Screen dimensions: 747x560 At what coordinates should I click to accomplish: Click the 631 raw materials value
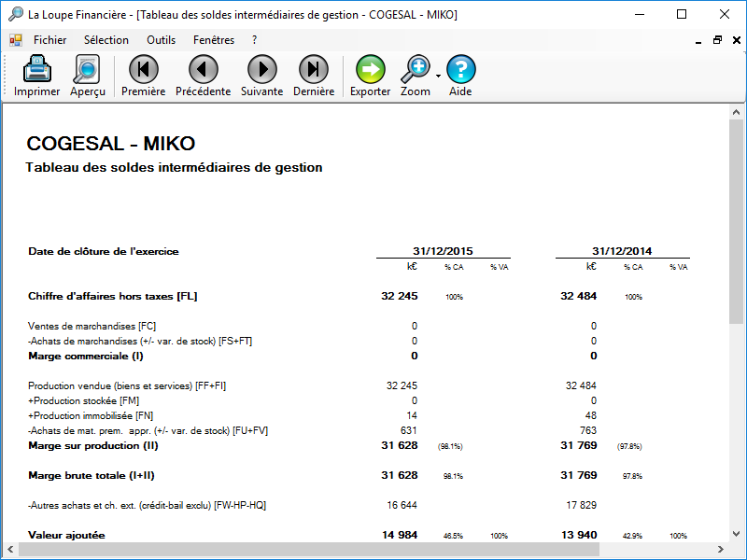[409, 430]
